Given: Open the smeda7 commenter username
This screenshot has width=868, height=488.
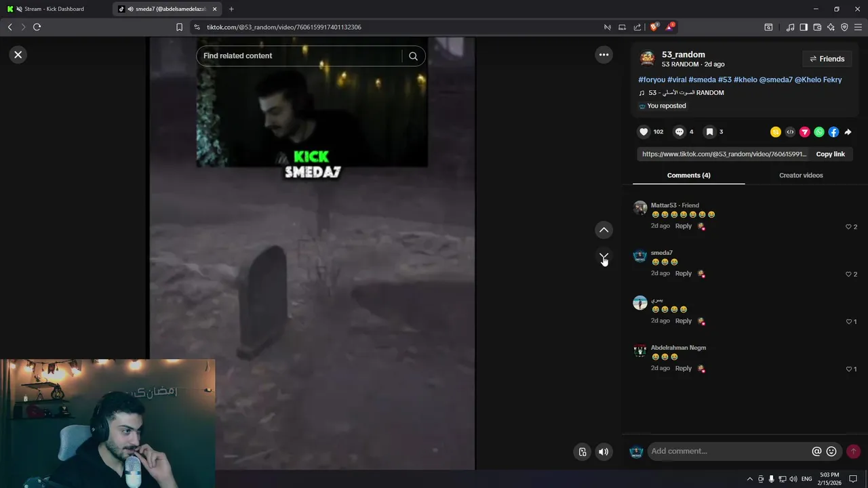Looking at the screenshot, I should coord(662,253).
